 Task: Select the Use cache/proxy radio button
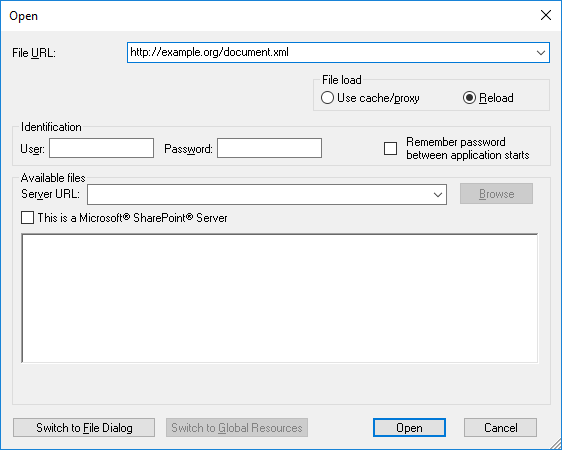pos(327,98)
